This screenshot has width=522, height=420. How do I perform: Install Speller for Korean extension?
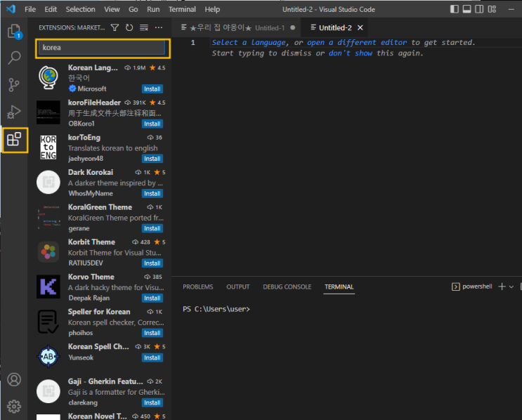coord(152,333)
